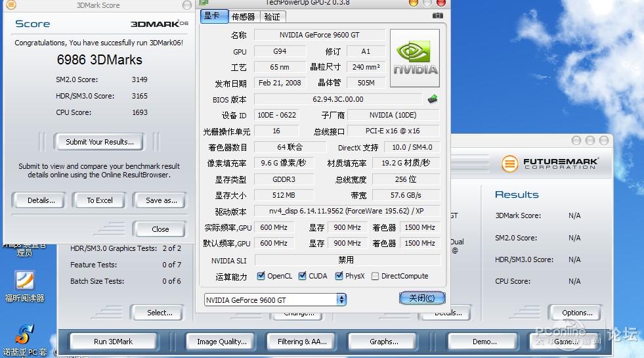
Task: Switch to the 显卡 tab
Action: (x=213, y=16)
